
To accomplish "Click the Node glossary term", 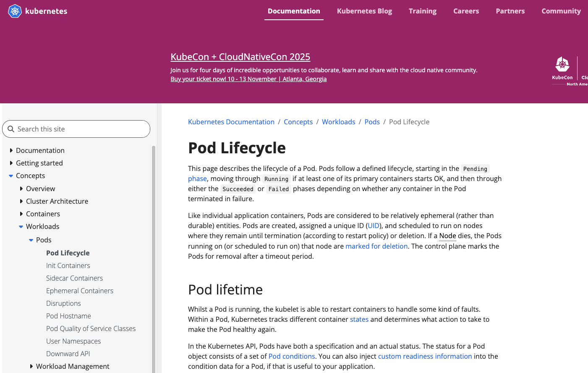I will click(447, 236).
